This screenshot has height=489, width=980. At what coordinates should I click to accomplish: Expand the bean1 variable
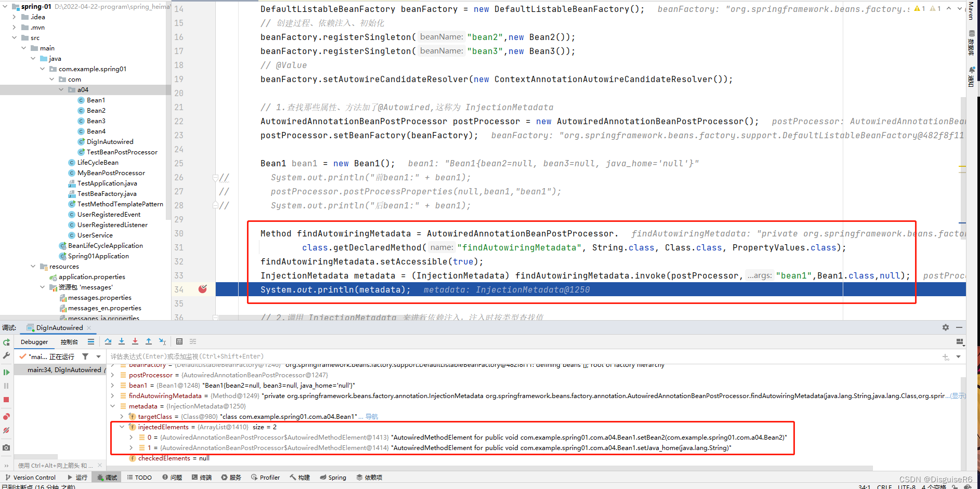113,386
